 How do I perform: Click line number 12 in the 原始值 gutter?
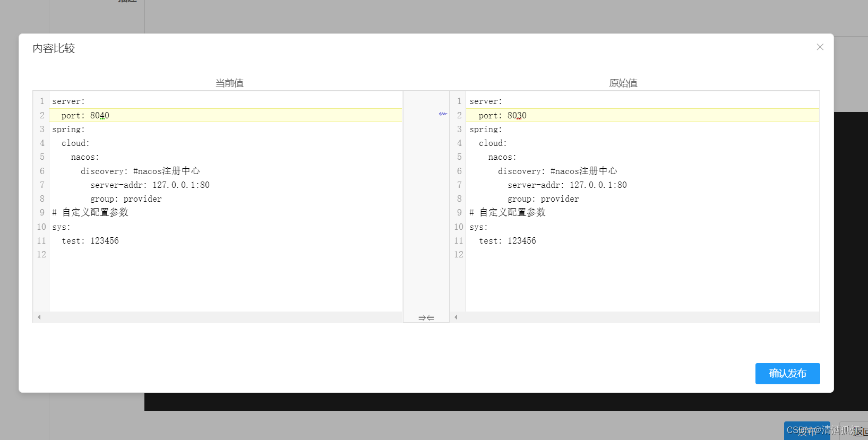click(459, 255)
